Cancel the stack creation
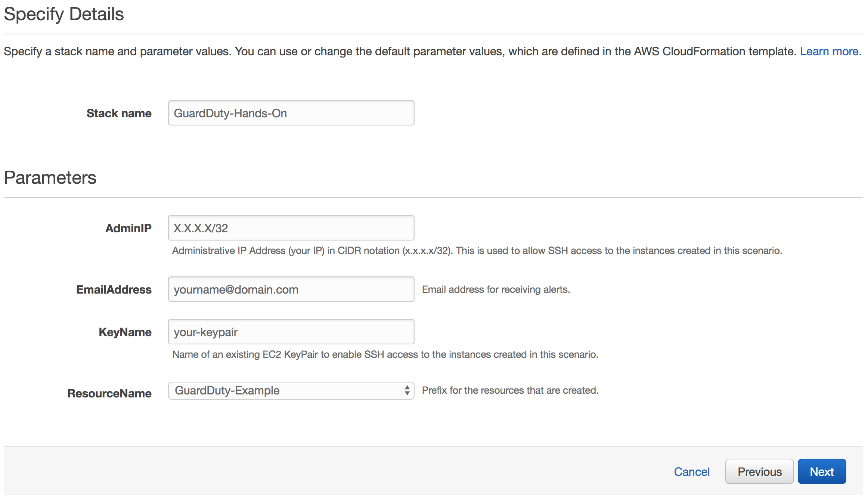This screenshot has width=868, height=502. point(692,472)
